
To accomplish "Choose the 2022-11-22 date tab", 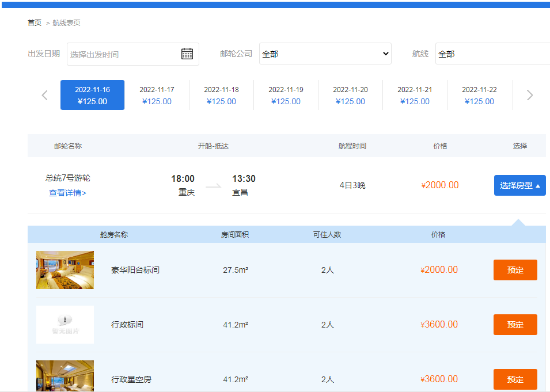I will (479, 95).
